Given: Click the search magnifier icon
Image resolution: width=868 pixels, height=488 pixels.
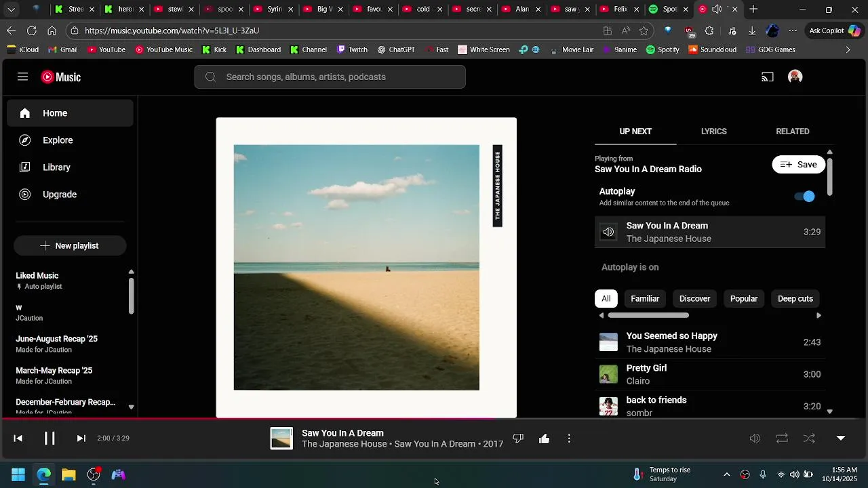Looking at the screenshot, I should click(x=210, y=77).
